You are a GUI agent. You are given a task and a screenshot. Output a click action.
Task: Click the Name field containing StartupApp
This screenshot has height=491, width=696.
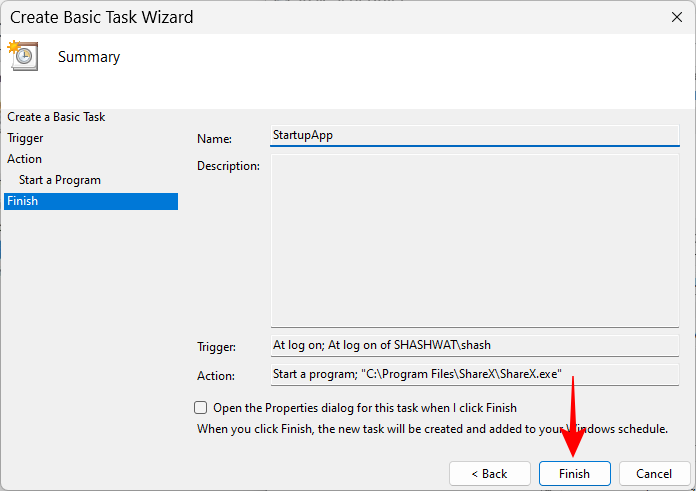[474, 136]
